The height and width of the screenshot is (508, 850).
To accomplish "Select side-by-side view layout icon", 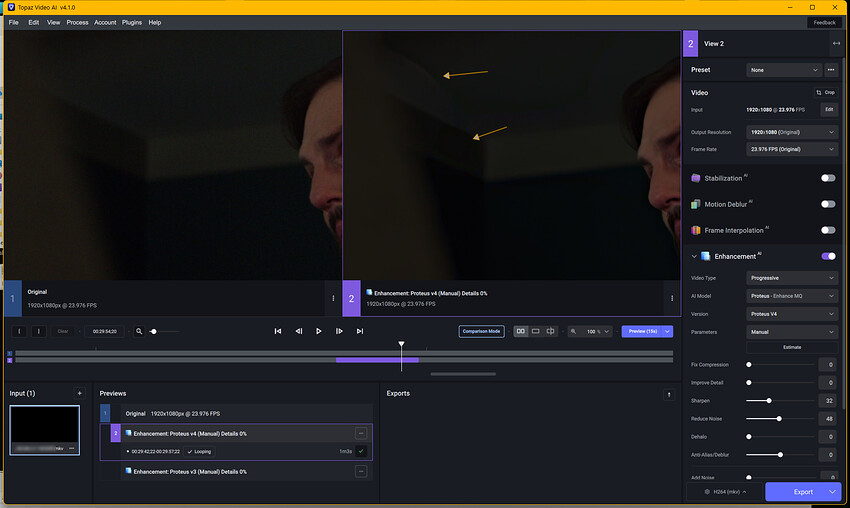I will (520, 331).
